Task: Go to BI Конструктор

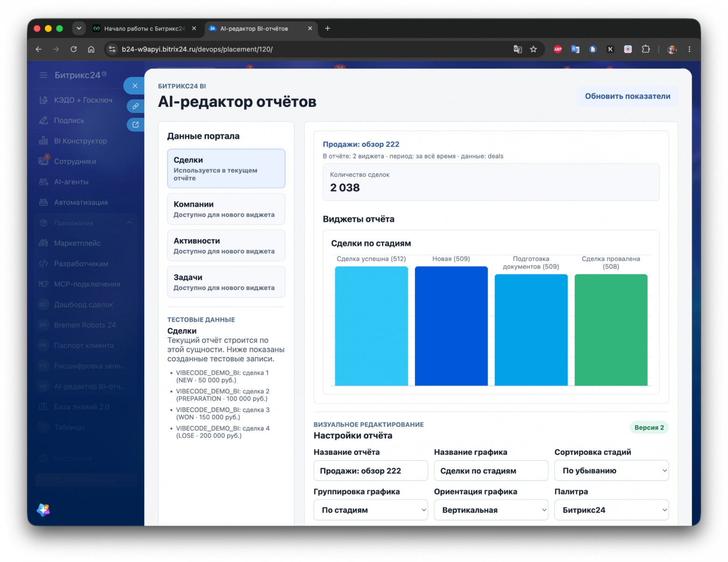Action: coord(80,141)
